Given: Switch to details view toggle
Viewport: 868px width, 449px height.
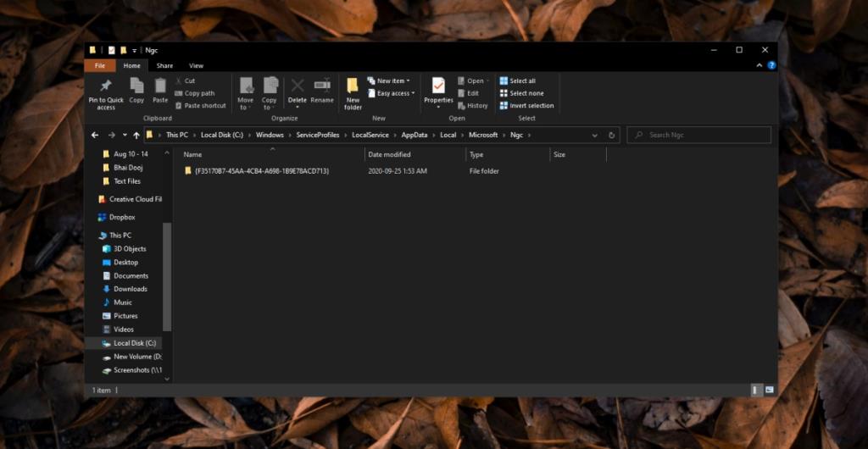Looking at the screenshot, I should click(x=755, y=390).
